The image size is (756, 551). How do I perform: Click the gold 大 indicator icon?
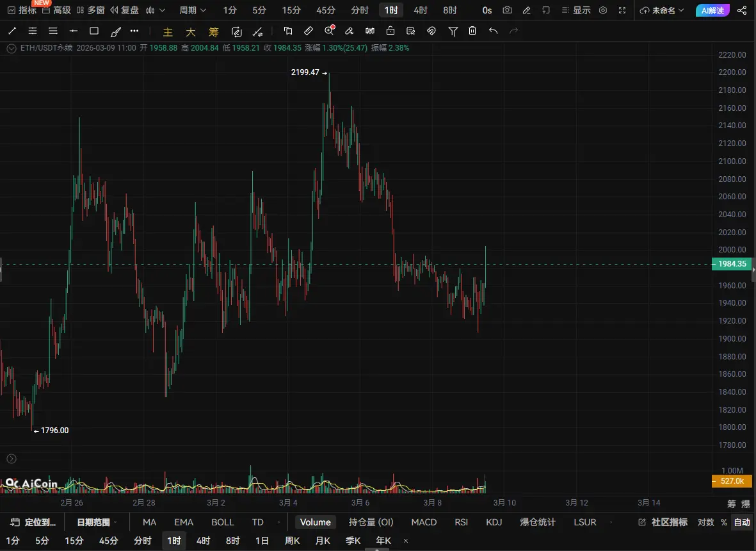click(191, 32)
